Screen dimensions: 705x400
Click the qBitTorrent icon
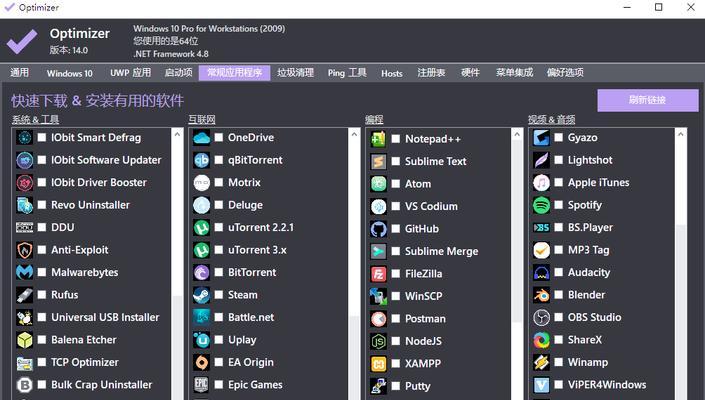click(x=201, y=160)
